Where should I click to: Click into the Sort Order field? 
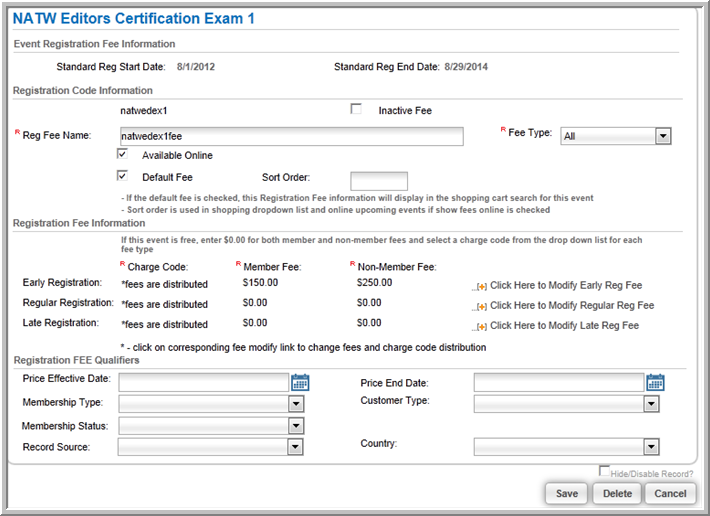(379, 181)
